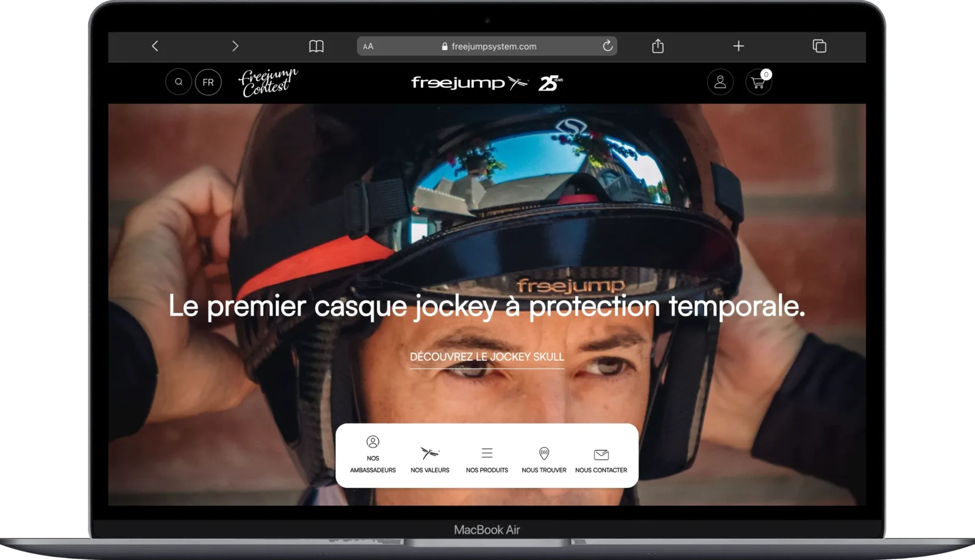Image resolution: width=975 pixels, height=560 pixels.
Task: Tap the AA reader options button
Action: 368,46
